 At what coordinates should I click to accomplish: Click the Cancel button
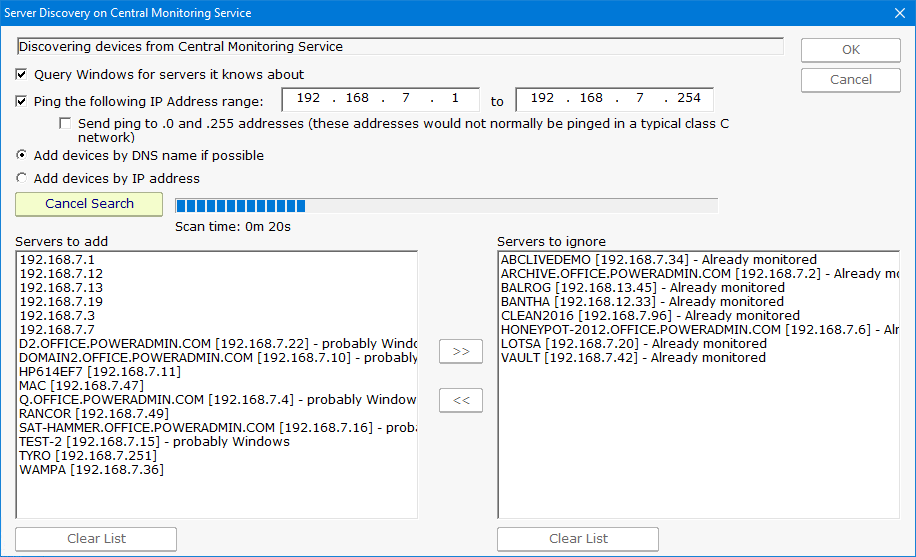[850, 80]
